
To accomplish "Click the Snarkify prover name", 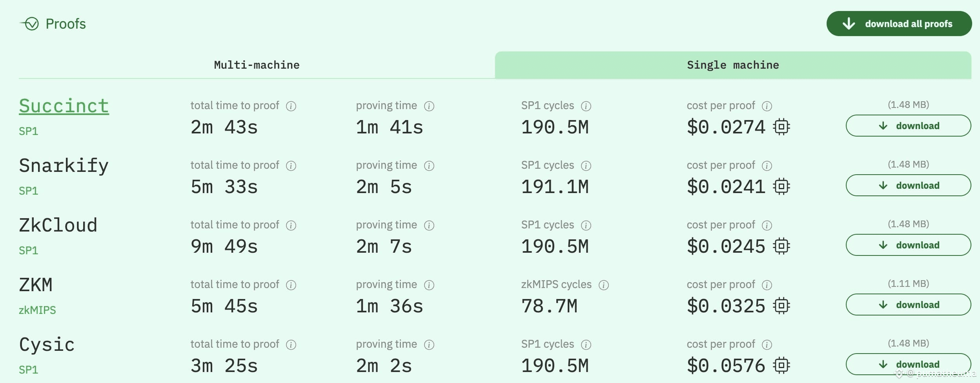I will 64,166.
